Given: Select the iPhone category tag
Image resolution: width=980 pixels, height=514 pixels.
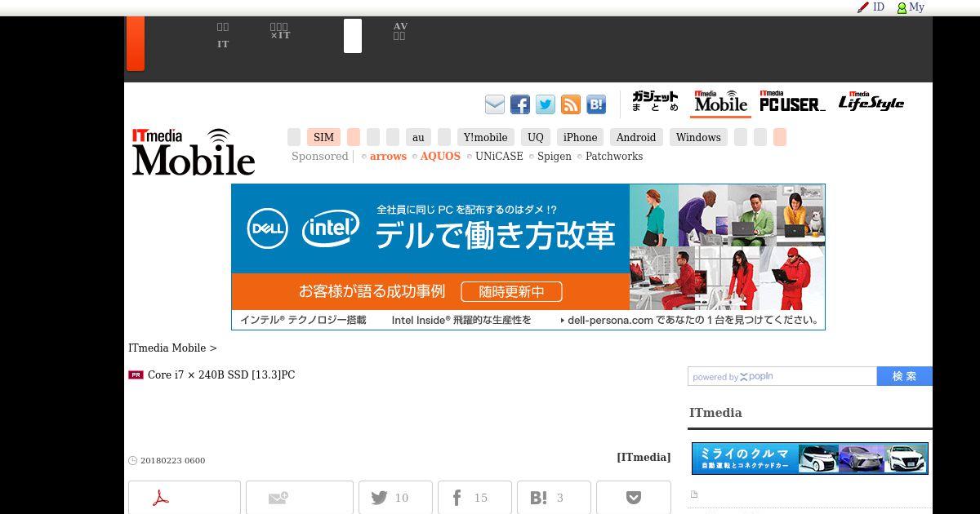Looking at the screenshot, I should [x=580, y=137].
